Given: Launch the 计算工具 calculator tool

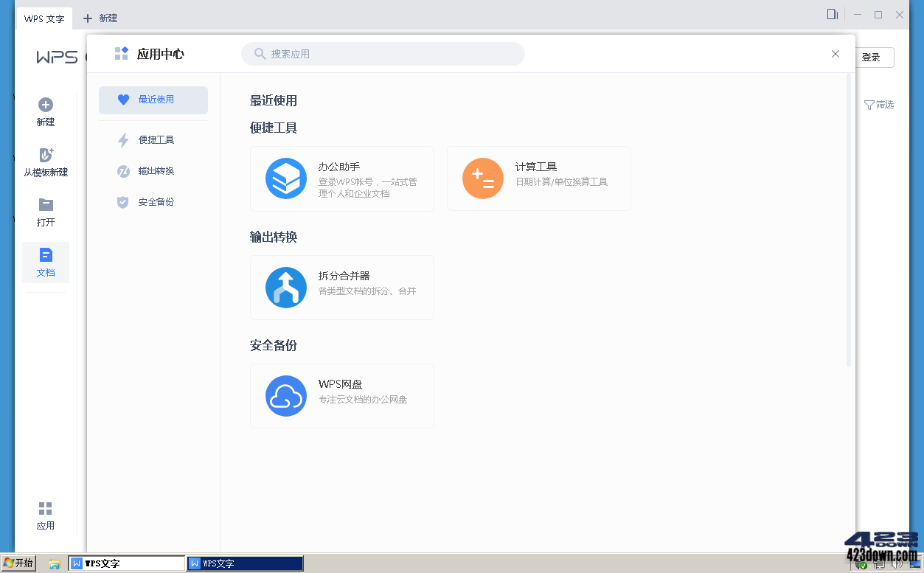Looking at the screenshot, I should 538,178.
